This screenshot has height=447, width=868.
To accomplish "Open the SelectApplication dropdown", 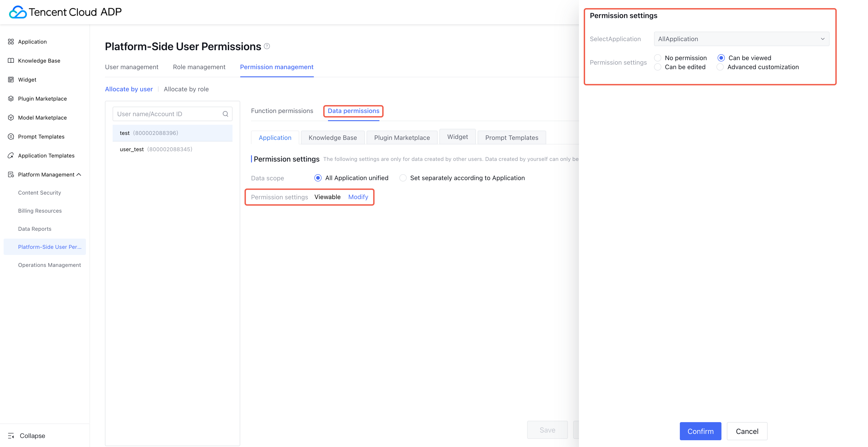I will point(741,39).
